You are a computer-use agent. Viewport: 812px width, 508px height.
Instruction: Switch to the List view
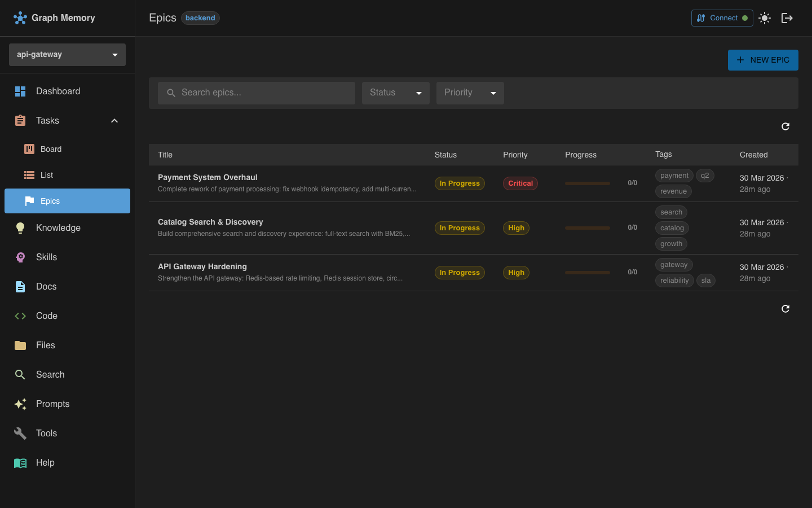46,175
